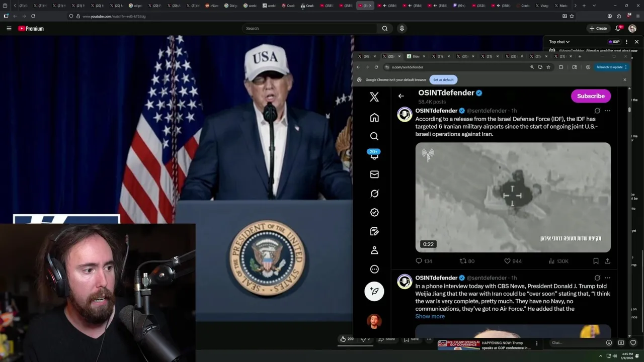
Task: Save the YouTube video to playlist
Action: click(411, 339)
